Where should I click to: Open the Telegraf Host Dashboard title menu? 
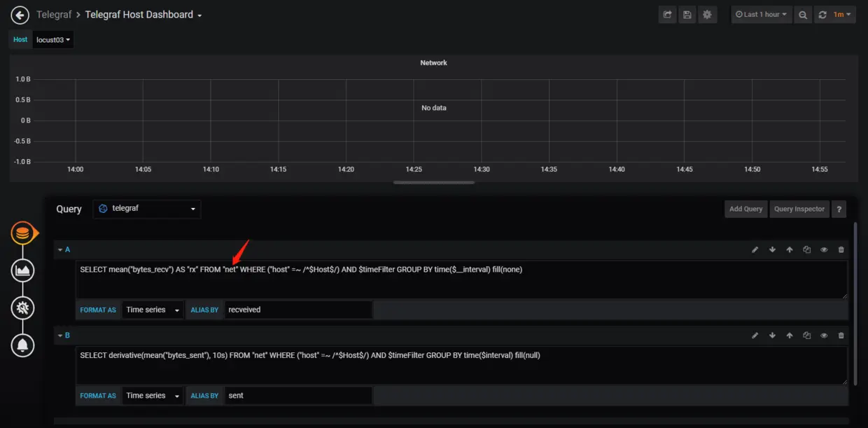click(x=143, y=15)
